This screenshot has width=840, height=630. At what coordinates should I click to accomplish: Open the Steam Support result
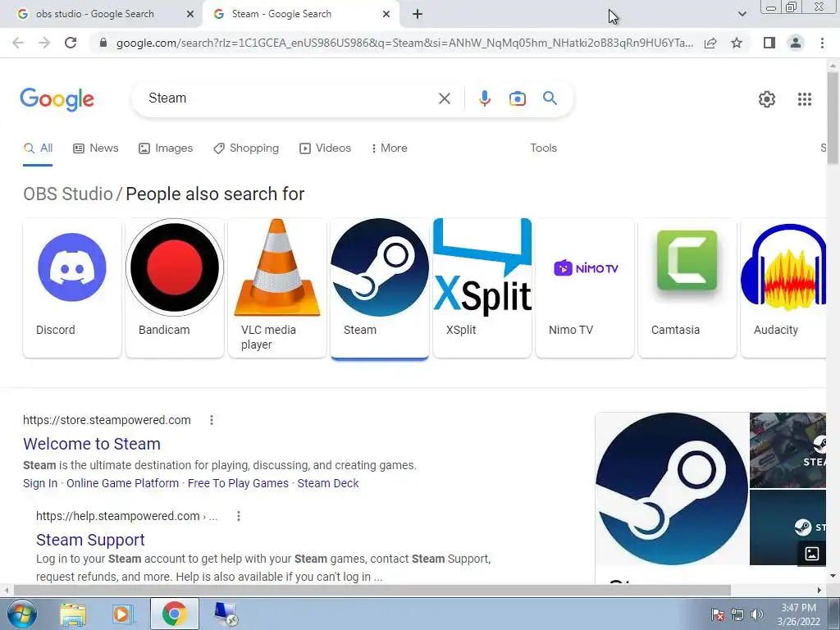coord(90,540)
